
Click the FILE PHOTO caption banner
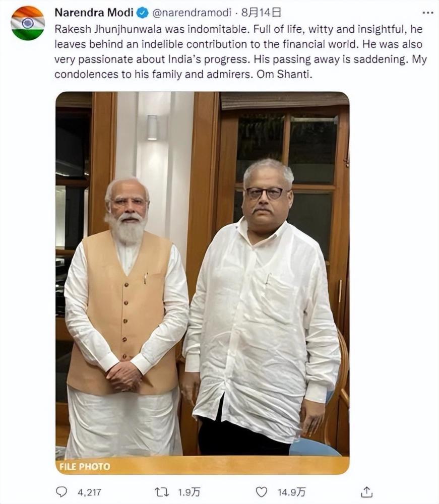click(x=203, y=465)
